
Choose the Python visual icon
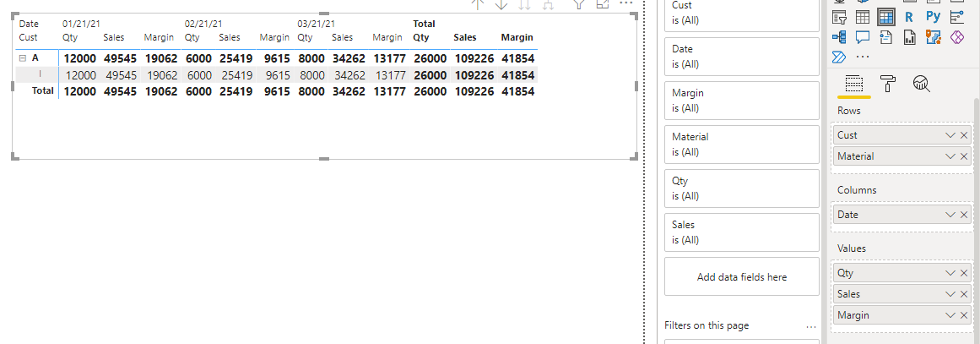(933, 17)
